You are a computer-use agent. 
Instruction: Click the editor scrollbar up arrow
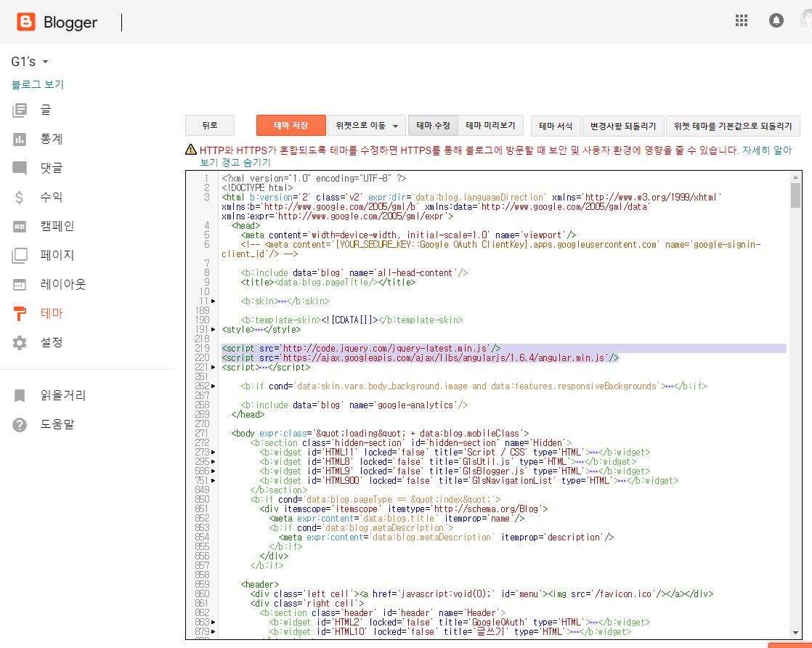[x=795, y=177]
